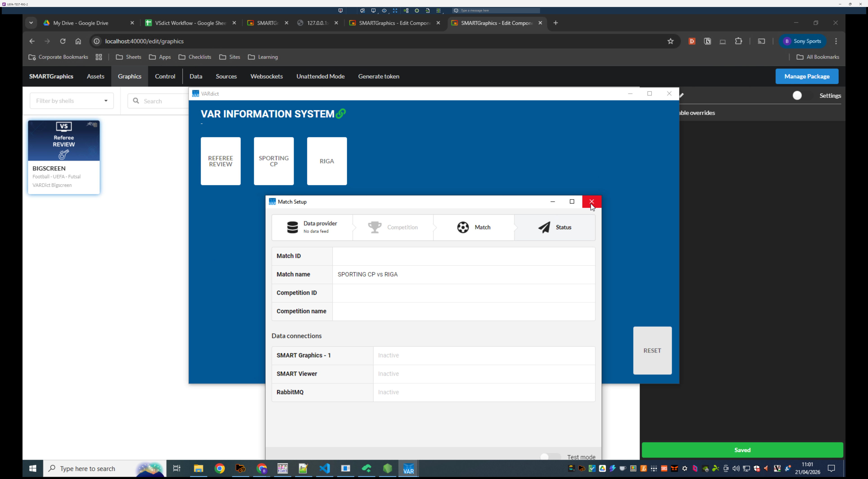This screenshot has height=479, width=868.
Task: Open the Websockets menu item
Action: coord(266,77)
